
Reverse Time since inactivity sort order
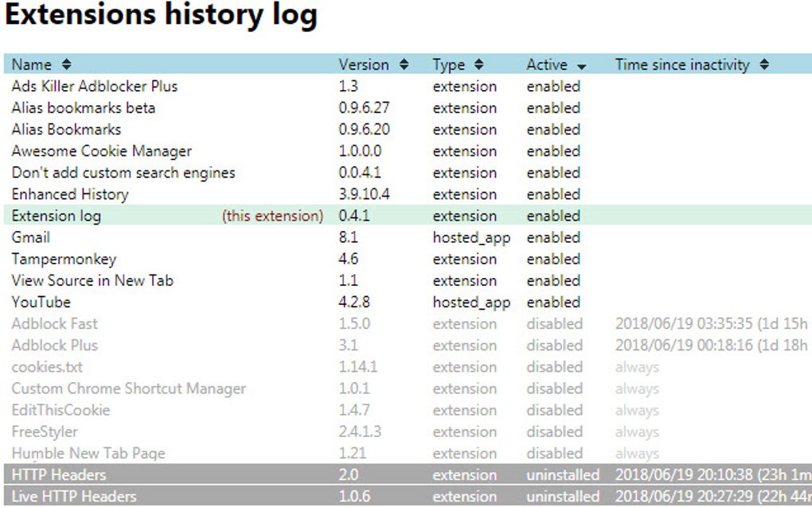[x=763, y=64]
